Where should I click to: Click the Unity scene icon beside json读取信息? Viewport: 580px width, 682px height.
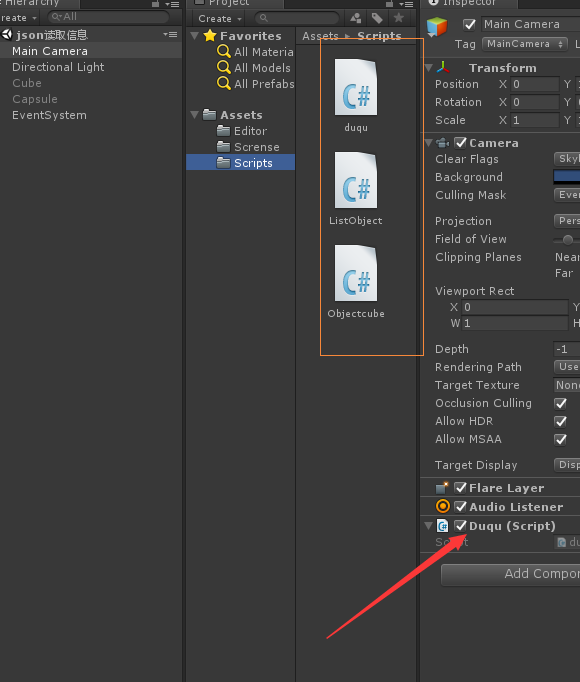[x=7, y=34]
